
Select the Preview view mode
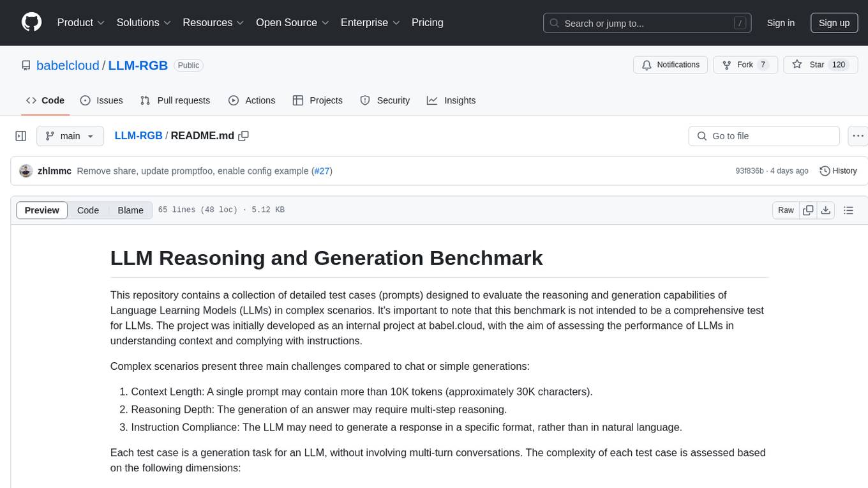[42, 210]
